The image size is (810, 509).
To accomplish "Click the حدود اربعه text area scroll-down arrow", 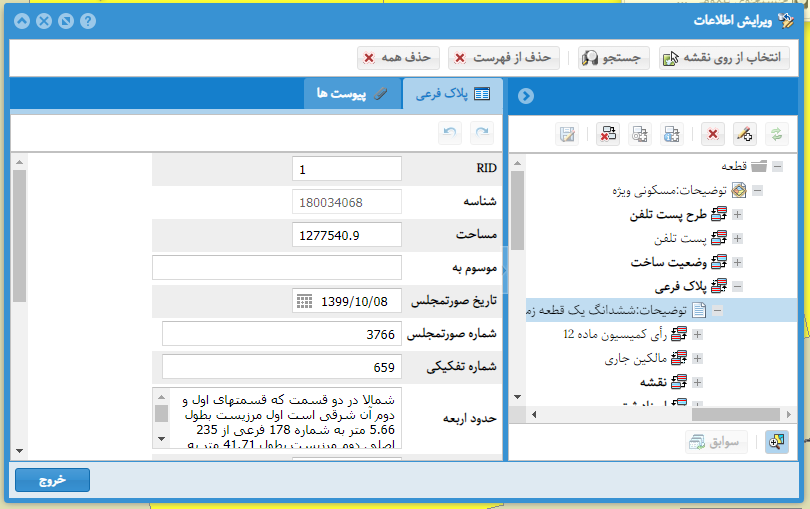I will (161, 439).
